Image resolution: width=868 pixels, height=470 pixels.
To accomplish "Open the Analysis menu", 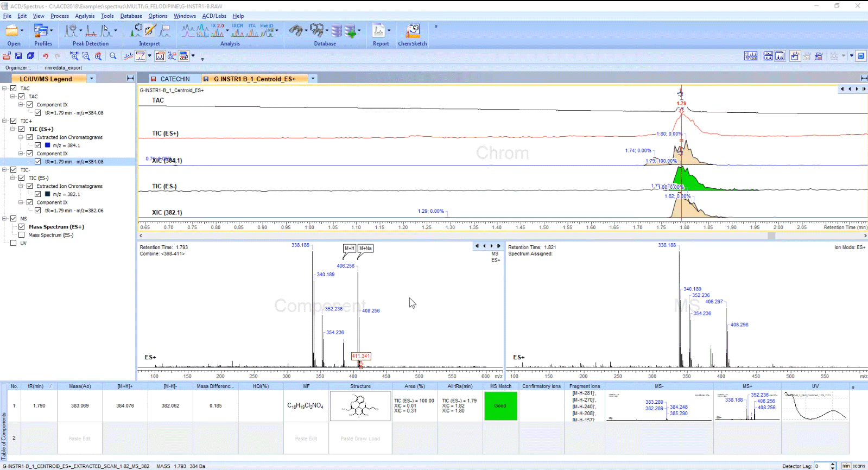I will (85, 16).
